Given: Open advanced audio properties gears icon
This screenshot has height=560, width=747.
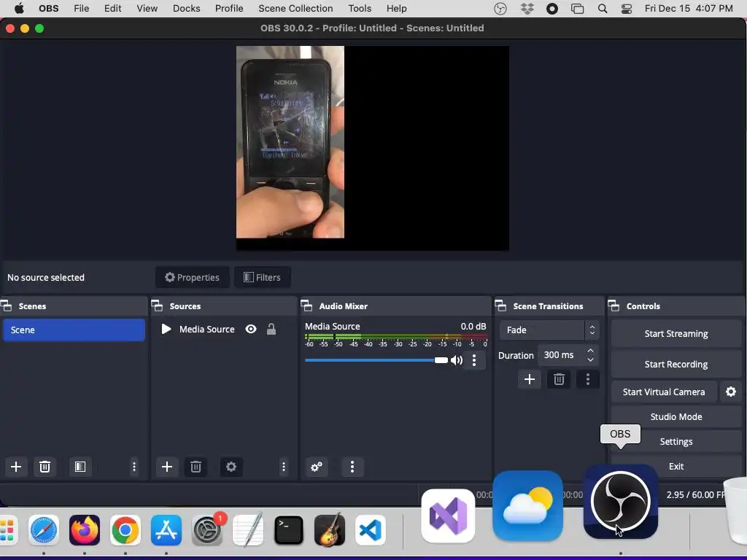Looking at the screenshot, I should point(317,467).
